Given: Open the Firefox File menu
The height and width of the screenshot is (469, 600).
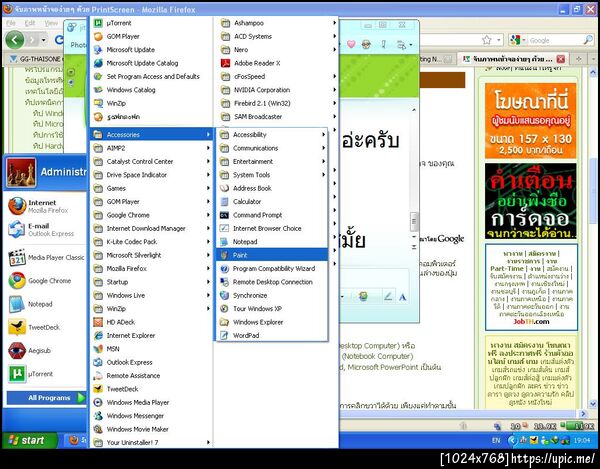Looking at the screenshot, I should coord(11,23).
